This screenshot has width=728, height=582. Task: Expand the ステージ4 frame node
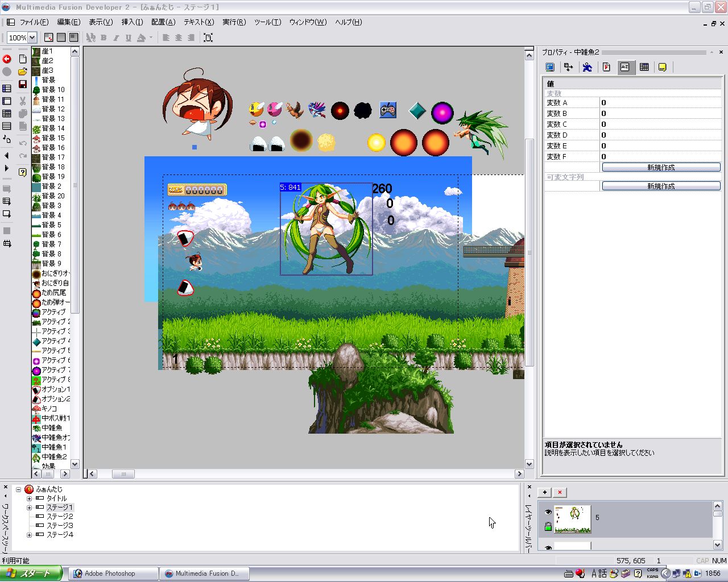pyautogui.click(x=30, y=535)
